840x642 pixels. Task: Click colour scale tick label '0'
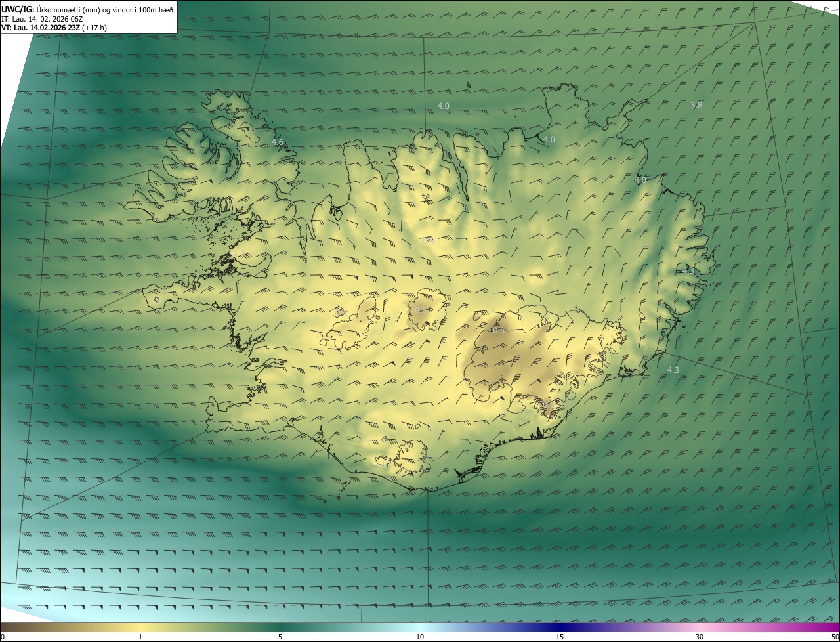pyautogui.click(x=3, y=637)
